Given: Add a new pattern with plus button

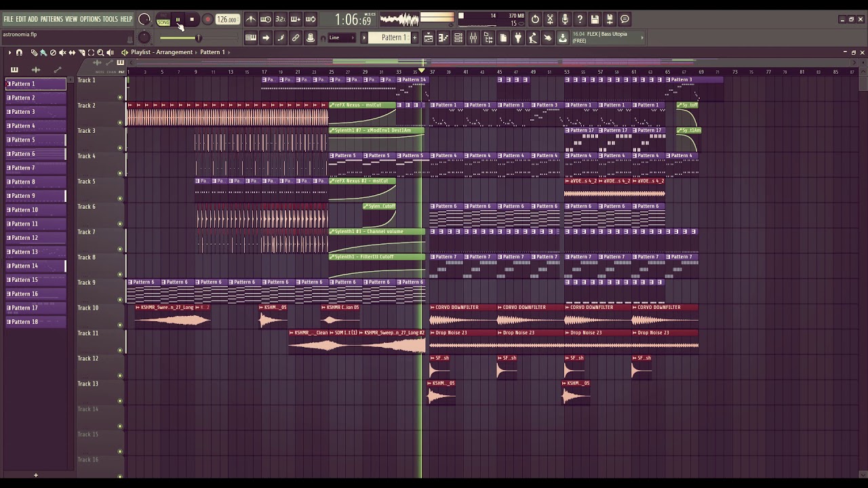Looking at the screenshot, I should [x=414, y=38].
